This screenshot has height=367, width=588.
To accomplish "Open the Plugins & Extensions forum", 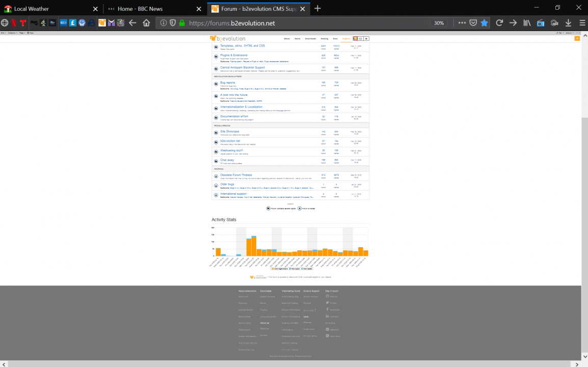I will (x=234, y=55).
